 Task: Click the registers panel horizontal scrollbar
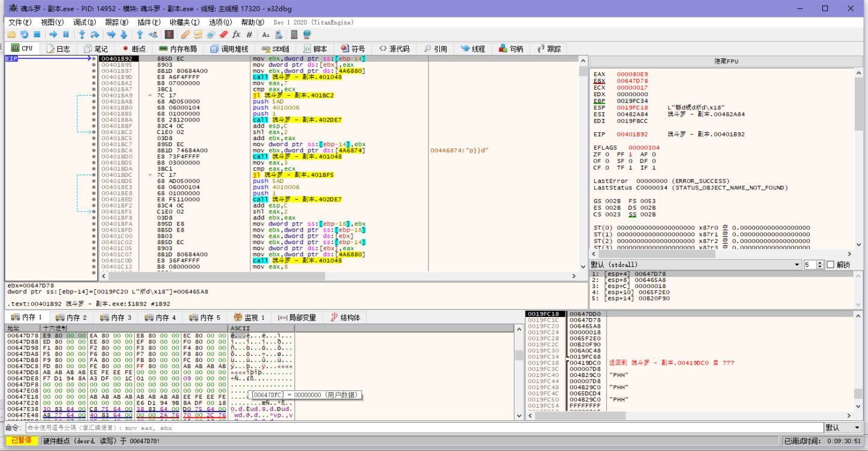tap(721, 254)
